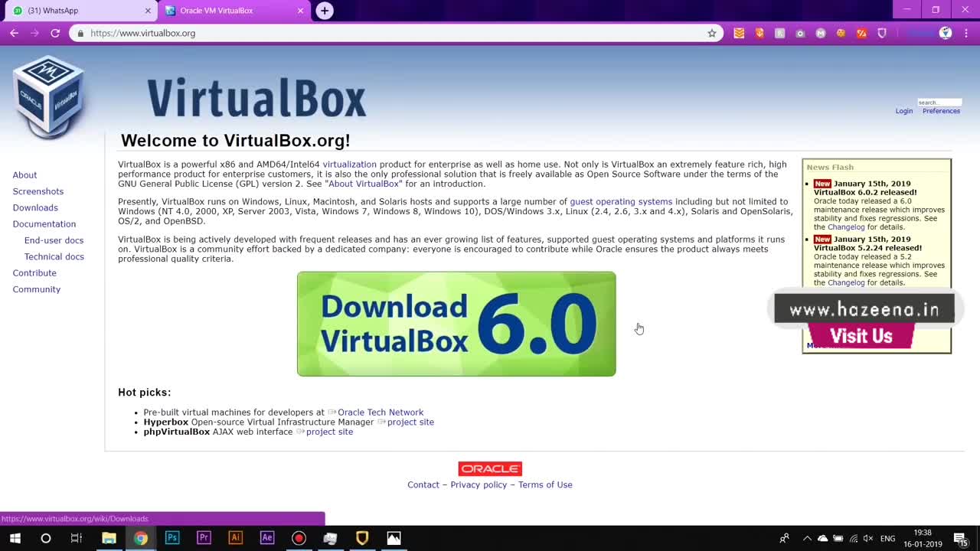Image resolution: width=980 pixels, height=551 pixels.
Task: Open File Explorer from the taskbar
Action: pos(109,538)
